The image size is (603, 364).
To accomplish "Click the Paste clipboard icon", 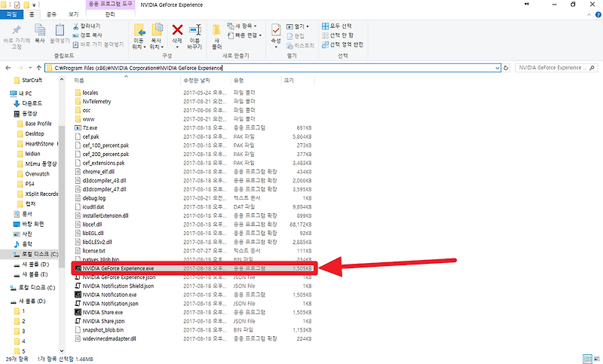I will tap(60, 30).
